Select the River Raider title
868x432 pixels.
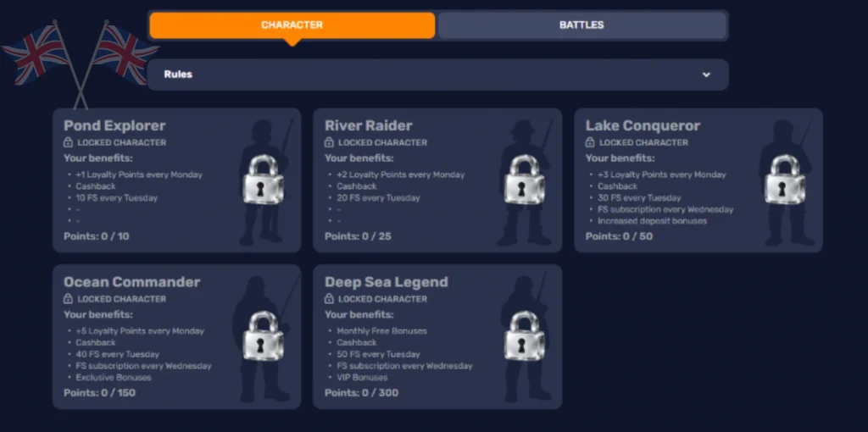369,125
